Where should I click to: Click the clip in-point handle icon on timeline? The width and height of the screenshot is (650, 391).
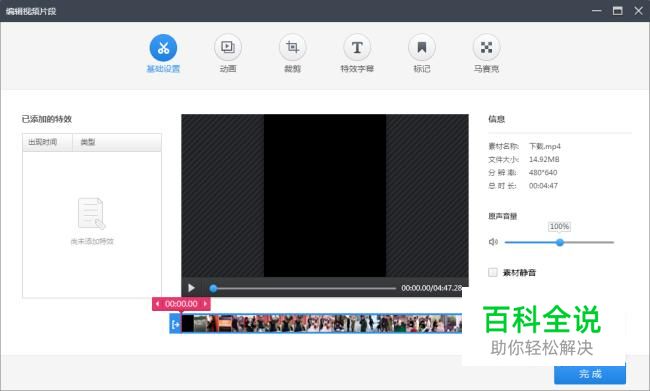175,324
